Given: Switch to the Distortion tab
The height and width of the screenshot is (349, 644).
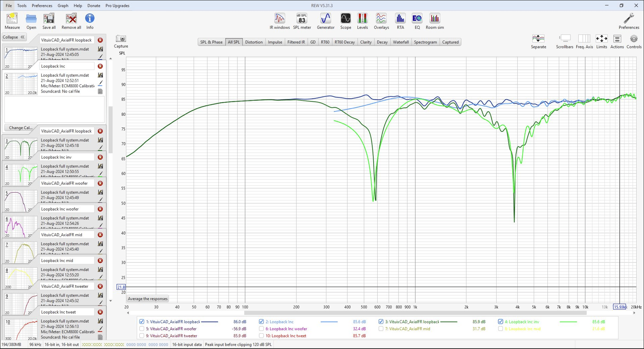Looking at the screenshot, I should [254, 42].
